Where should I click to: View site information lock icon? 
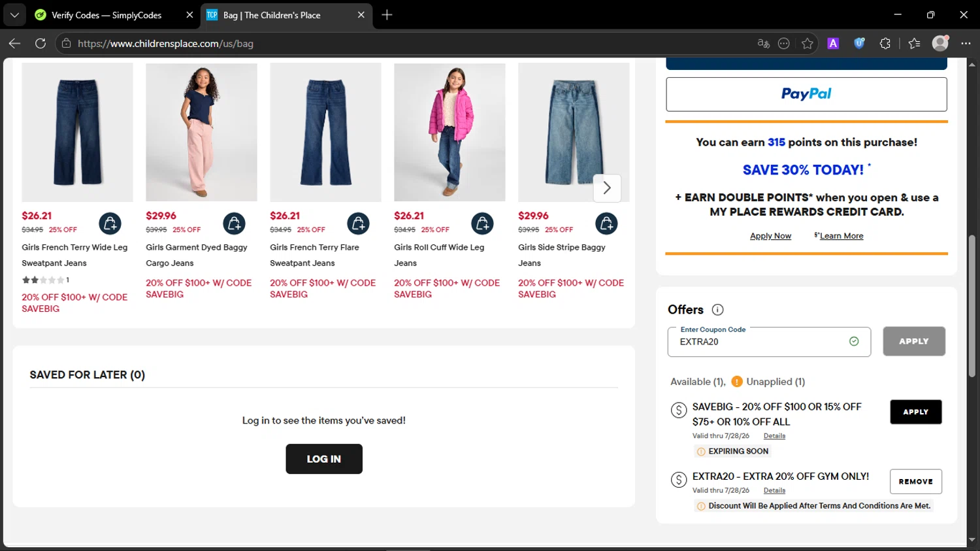pos(66,43)
